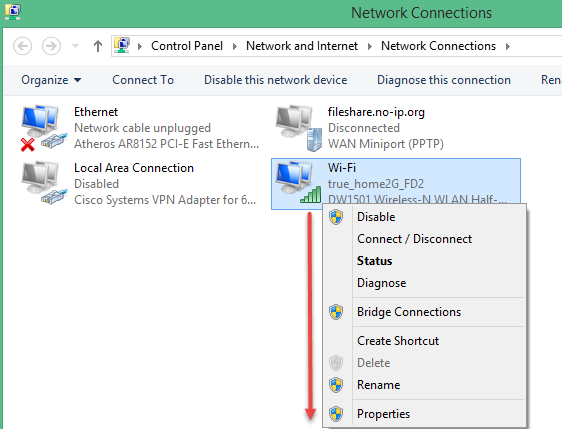Open the recent locations dropdown arrow
562x429 pixels.
(x=75, y=46)
